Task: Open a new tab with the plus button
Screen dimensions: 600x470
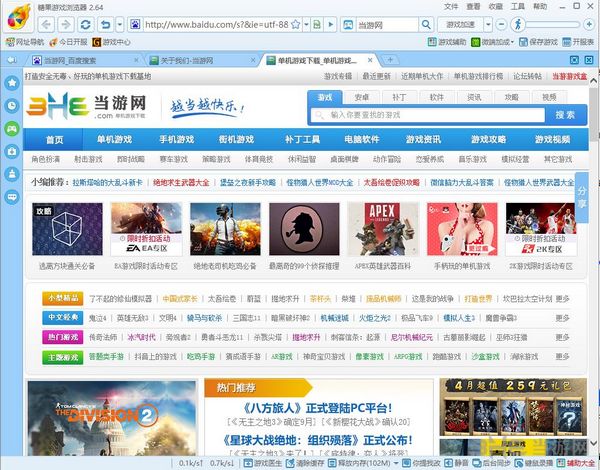Action: click(390, 60)
